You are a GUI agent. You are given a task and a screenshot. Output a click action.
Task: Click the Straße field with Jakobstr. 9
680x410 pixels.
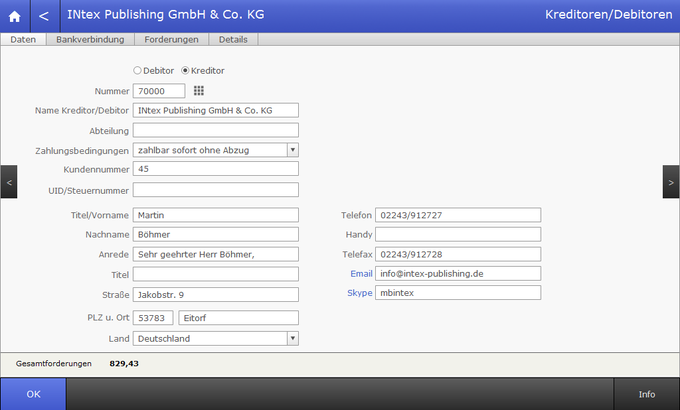216,295
